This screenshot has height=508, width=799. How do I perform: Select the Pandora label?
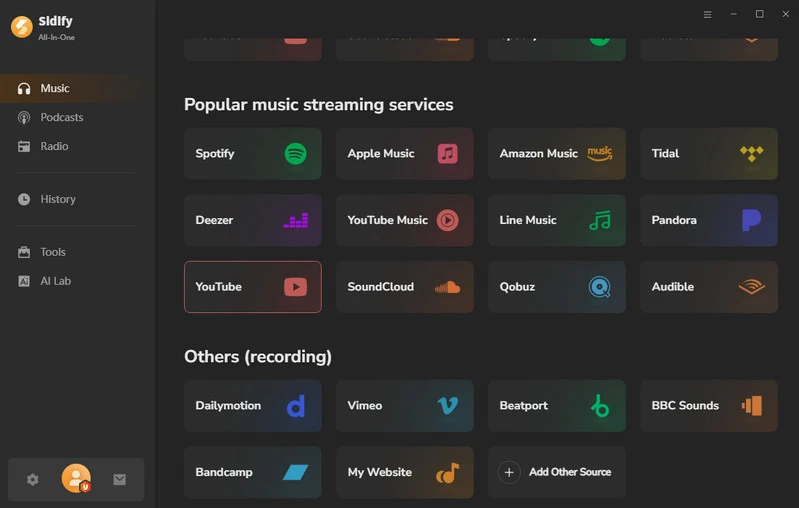674,220
